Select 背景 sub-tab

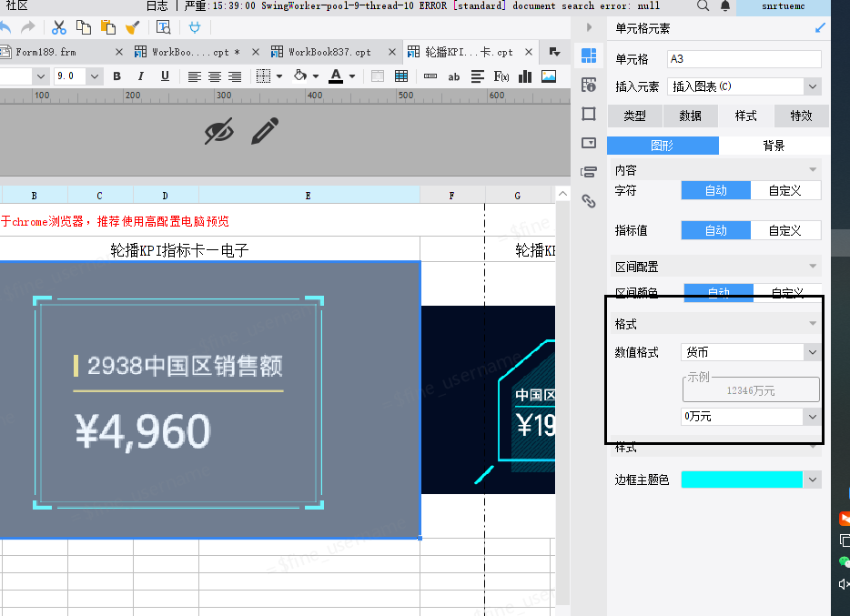coord(774,146)
